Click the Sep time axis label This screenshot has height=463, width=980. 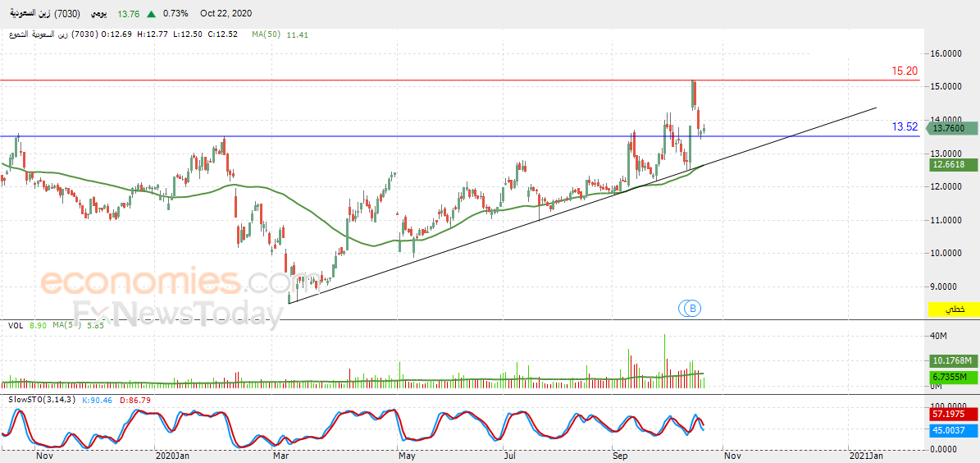click(621, 456)
